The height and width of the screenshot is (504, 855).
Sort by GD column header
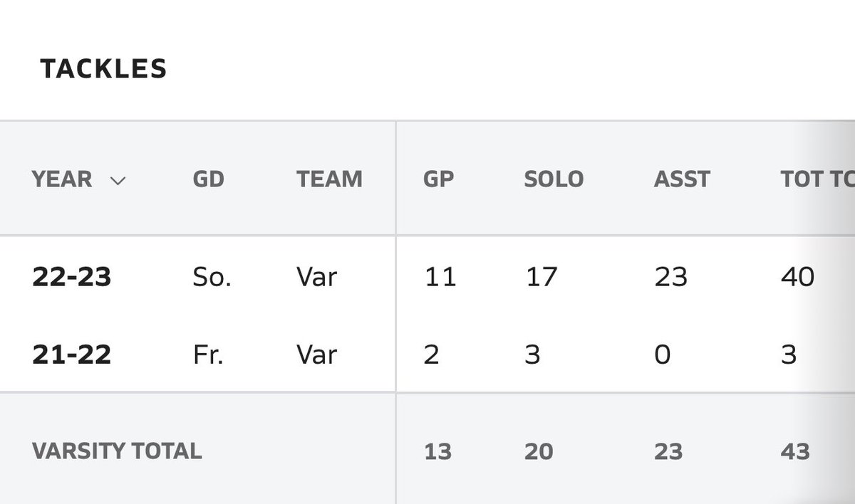208,179
